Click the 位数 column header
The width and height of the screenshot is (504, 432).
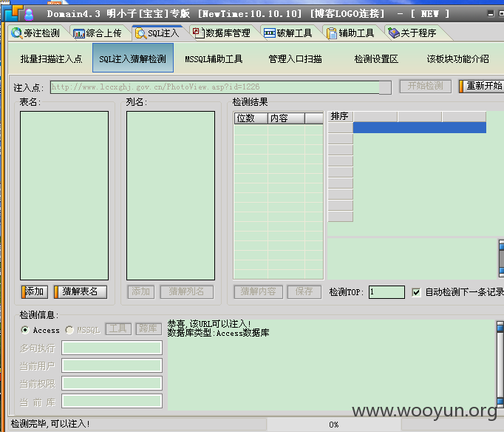(x=251, y=118)
